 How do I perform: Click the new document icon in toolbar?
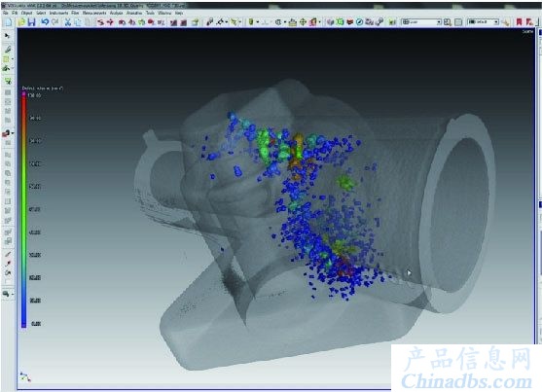click(9, 22)
